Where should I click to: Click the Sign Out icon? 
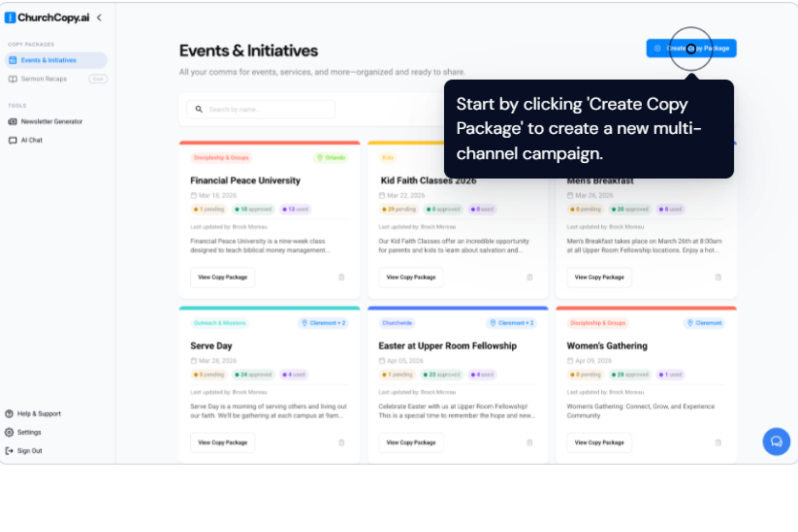(x=9, y=451)
